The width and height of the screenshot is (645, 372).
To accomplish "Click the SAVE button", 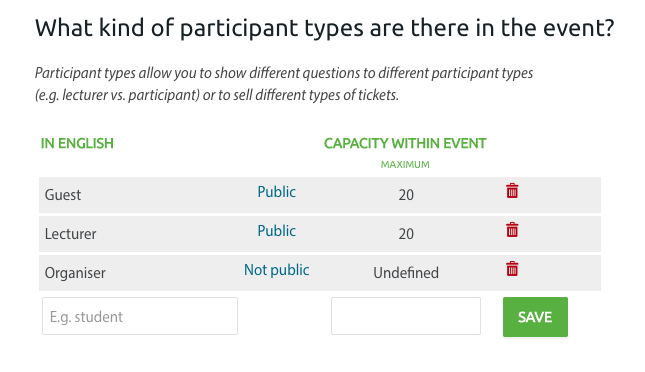I will pyautogui.click(x=535, y=317).
